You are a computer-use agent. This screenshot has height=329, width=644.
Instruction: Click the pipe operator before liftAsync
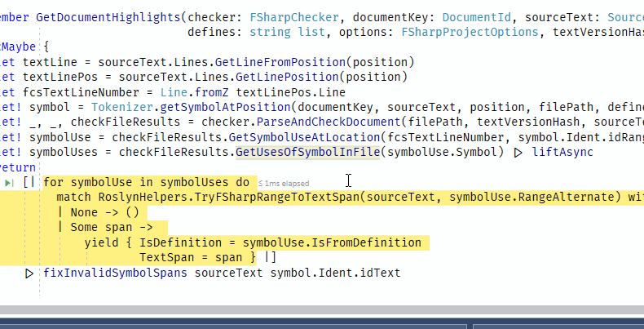pos(518,153)
